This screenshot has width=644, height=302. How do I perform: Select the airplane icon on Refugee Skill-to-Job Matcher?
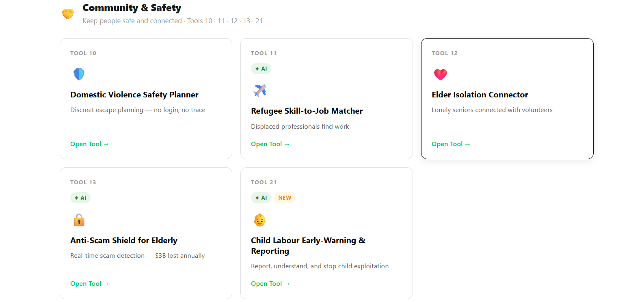260,91
